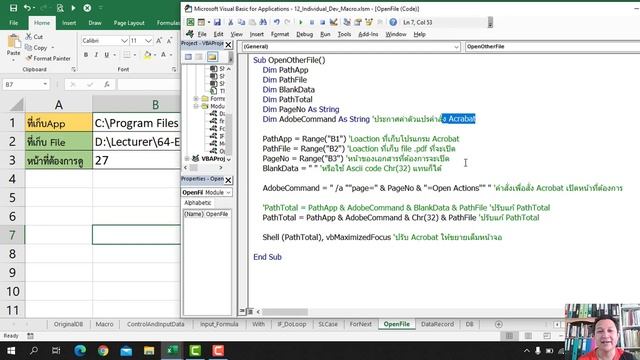The height and width of the screenshot is (360, 640).
Task: Switch to the ForNext sheet tab
Action: (360, 324)
